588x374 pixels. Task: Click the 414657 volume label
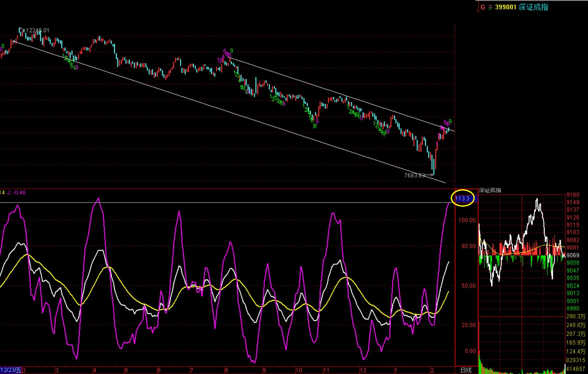pos(576,369)
